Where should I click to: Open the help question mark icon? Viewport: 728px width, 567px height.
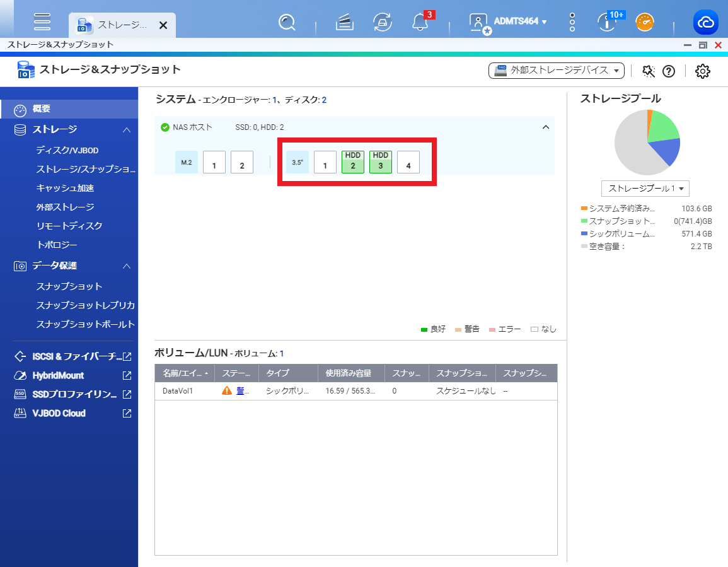(x=669, y=71)
